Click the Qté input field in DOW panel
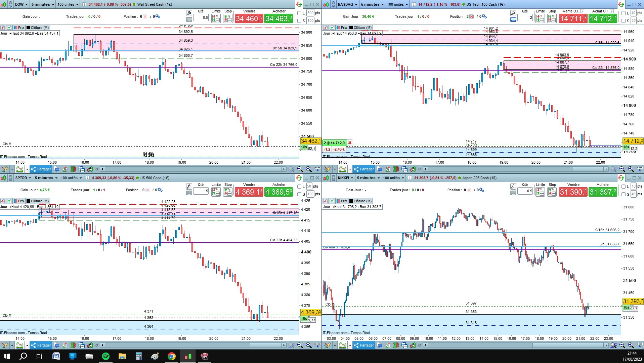Screen dimensions: 644x363 pyautogui.click(x=201, y=17)
